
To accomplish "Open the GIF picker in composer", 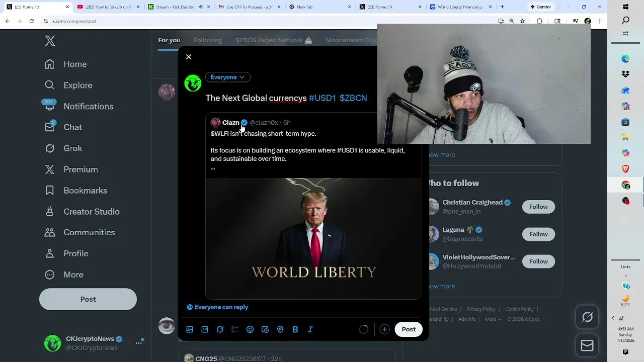I will point(205,329).
